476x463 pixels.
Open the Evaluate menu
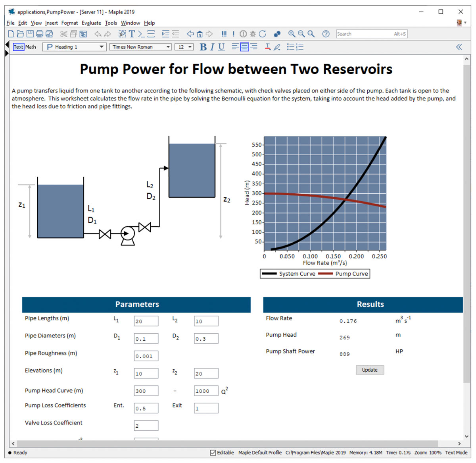point(91,23)
